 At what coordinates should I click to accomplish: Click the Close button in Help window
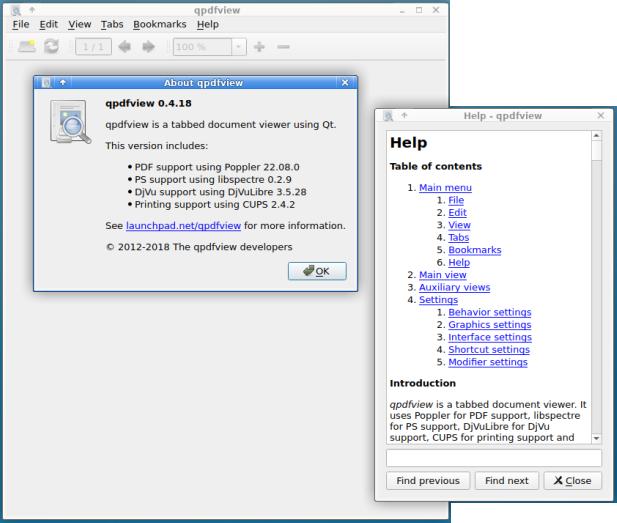click(573, 481)
